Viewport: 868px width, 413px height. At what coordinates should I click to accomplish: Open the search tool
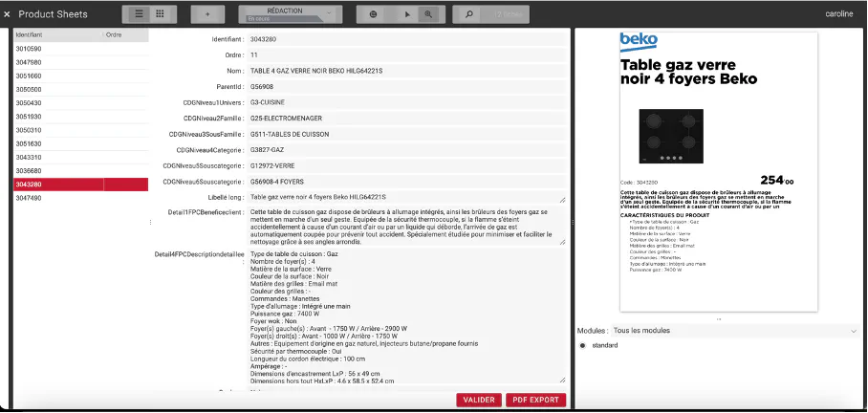tap(468, 14)
